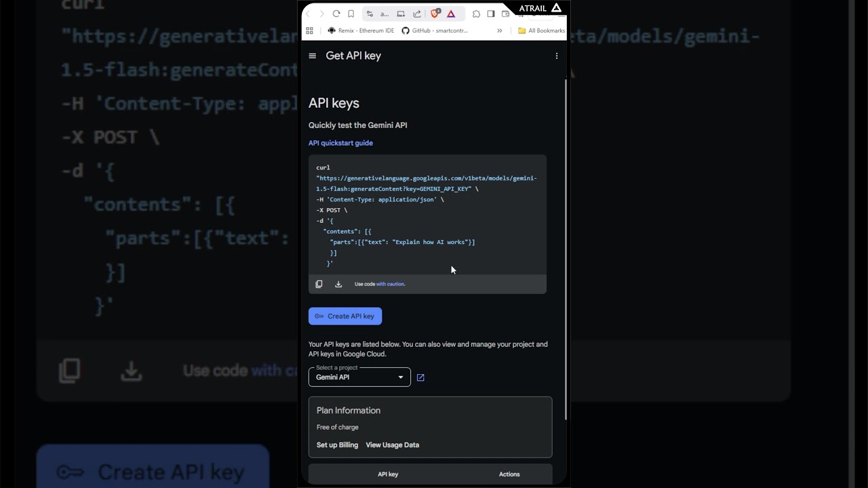This screenshot has height=488, width=868.
Task: Click the 'API keys' heading
Action: pyautogui.click(x=334, y=103)
